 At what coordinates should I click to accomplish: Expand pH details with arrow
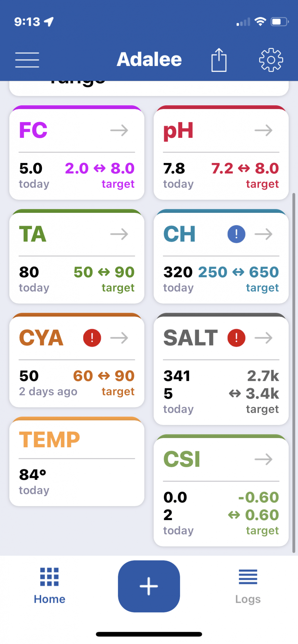(263, 130)
